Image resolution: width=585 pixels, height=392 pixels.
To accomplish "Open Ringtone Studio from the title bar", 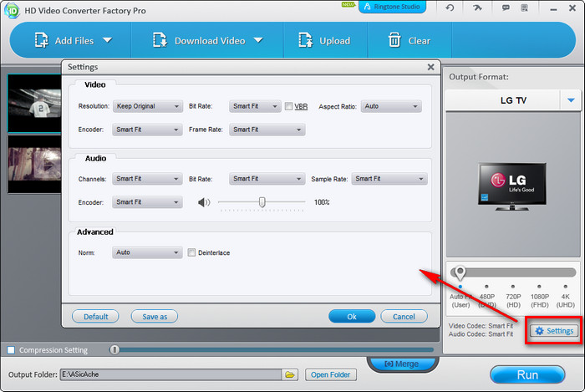I will [392, 7].
